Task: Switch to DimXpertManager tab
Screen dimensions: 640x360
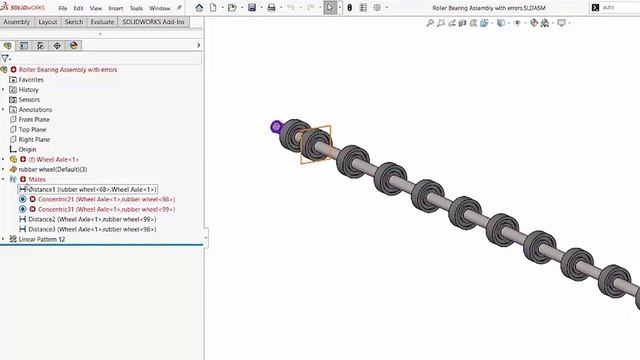Action: (57, 45)
